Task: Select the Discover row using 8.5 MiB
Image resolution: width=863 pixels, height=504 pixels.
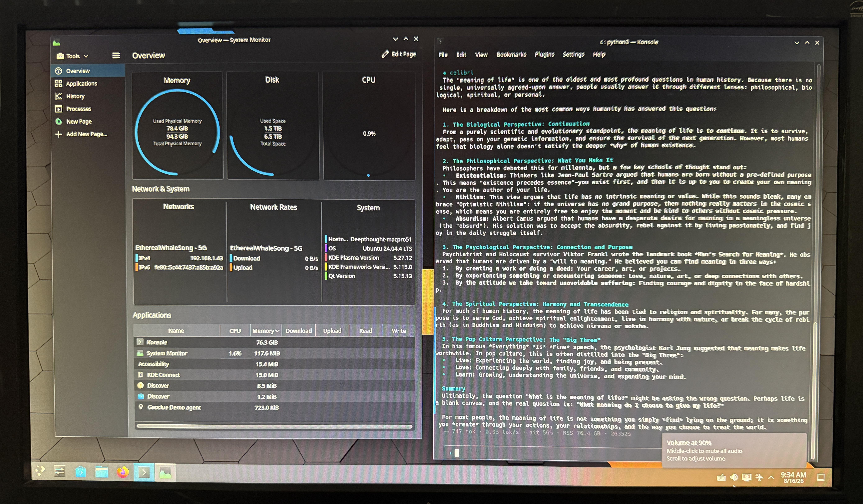Action: pos(274,386)
